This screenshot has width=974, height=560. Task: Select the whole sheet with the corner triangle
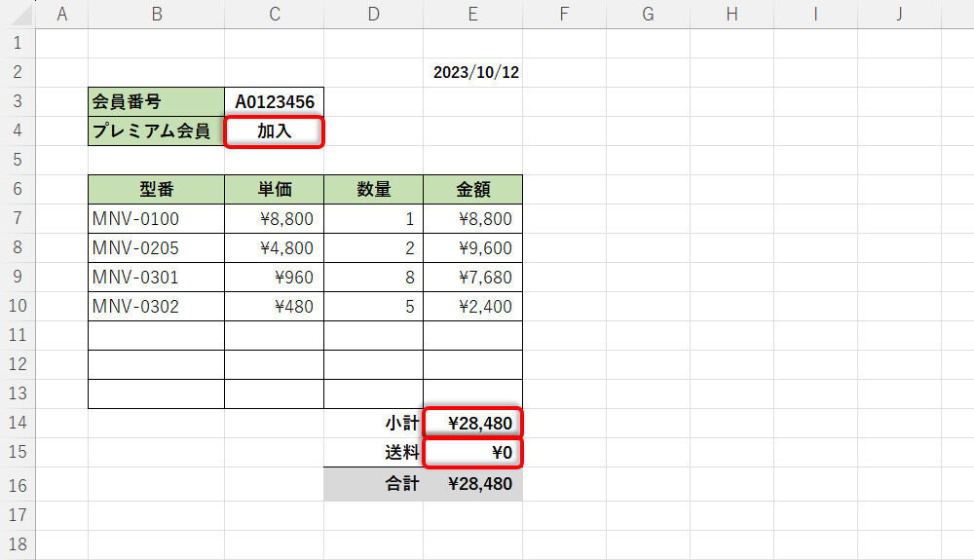(19, 15)
